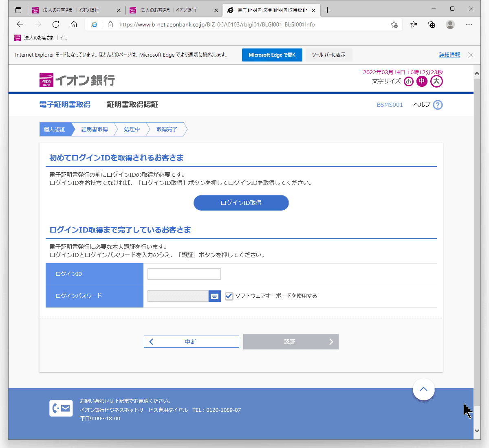The image size is (489, 448).
Task: Click the イオン銀行 bank logo
Action: 77,79
